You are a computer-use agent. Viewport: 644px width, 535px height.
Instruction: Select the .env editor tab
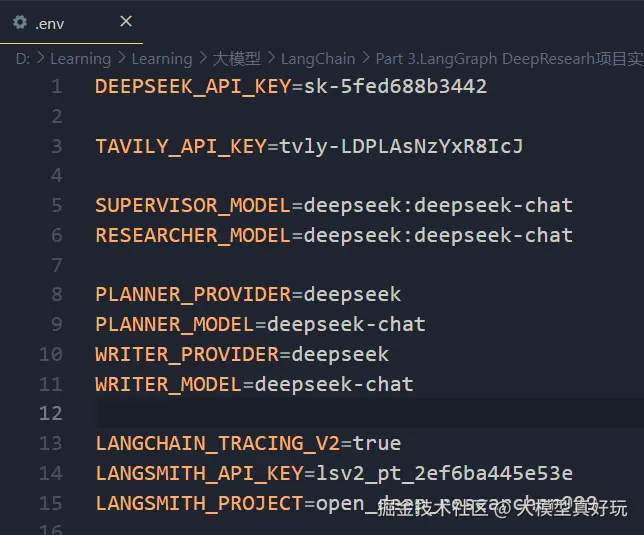pyautogui.click(x=71, y=23)
